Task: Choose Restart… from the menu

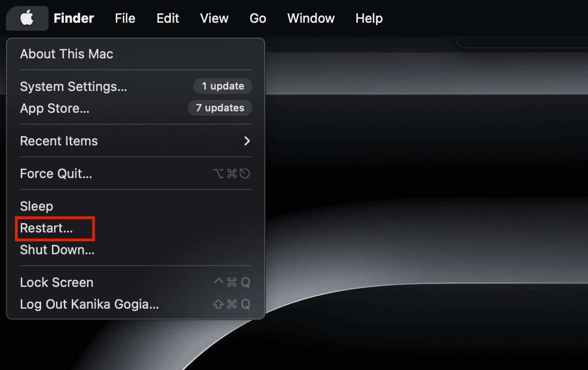Action: 46,228
